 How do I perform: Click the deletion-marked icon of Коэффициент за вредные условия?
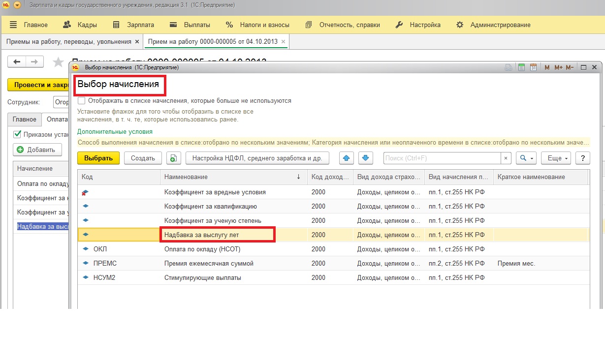pyautogui.click(x=85, y=192)
